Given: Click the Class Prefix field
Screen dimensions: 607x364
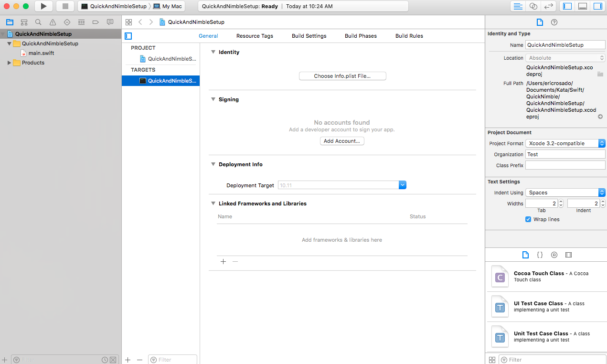Looking at the screenshot, I should tap(565, 165).
